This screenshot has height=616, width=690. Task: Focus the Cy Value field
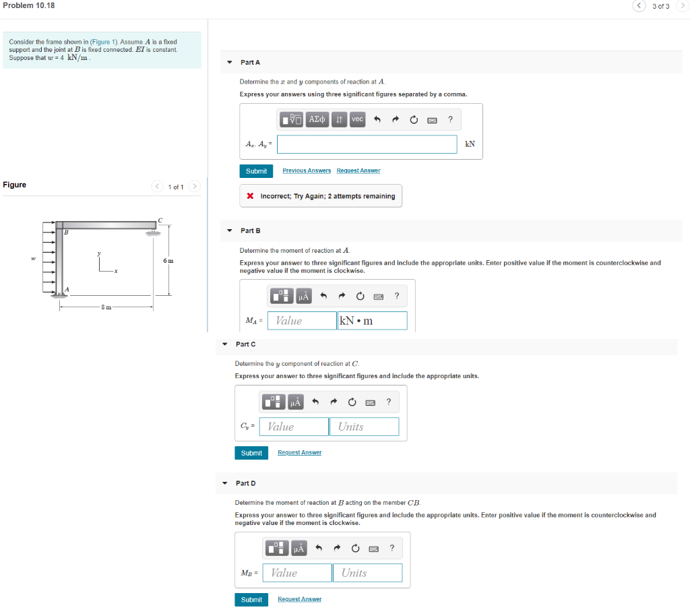[x=294, y=427]
